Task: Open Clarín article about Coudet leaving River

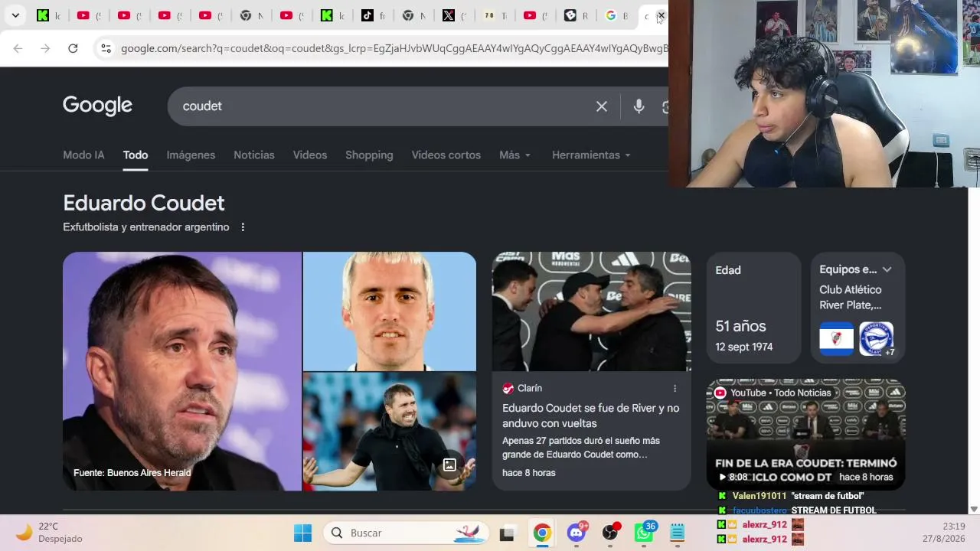Action: (591, 416)
